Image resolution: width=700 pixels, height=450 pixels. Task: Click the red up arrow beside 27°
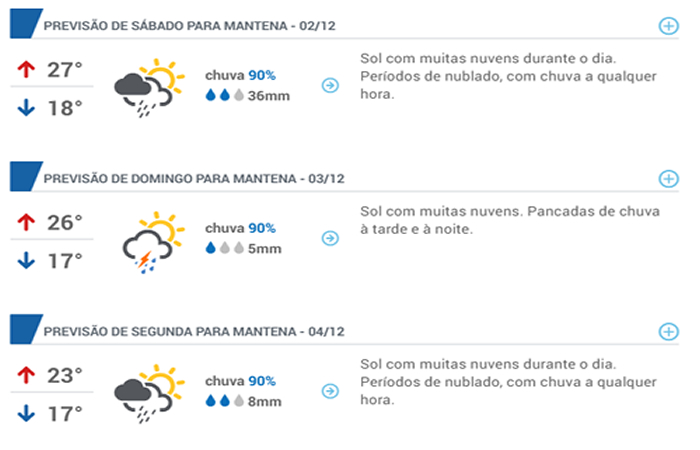(x=26, y=69)
